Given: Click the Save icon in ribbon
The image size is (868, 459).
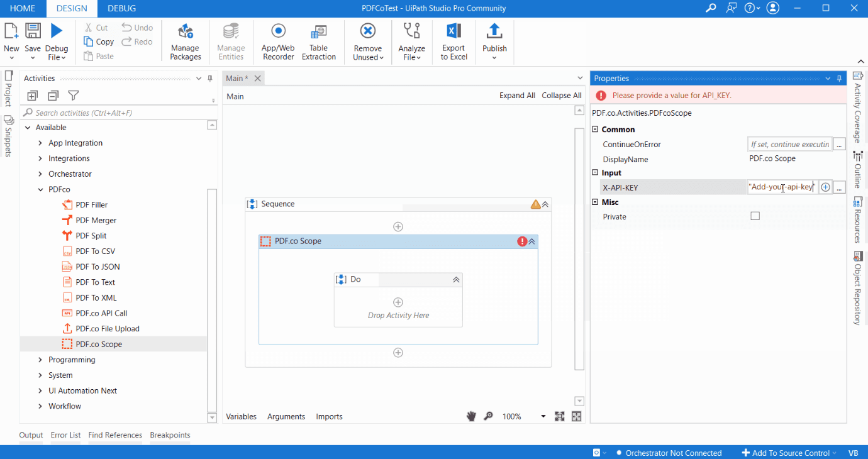Looking at the screenshot, I should pos(33,31).
